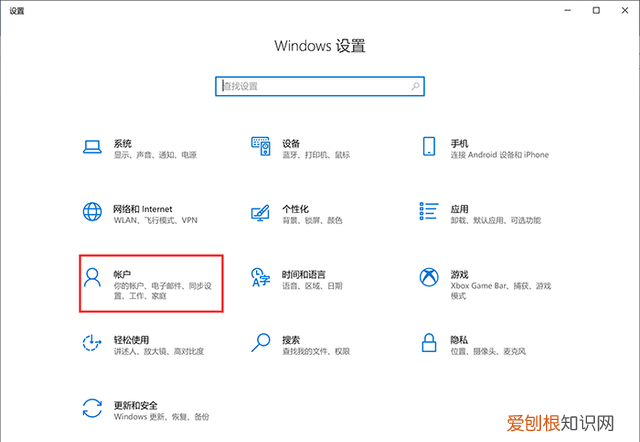
Task: Open the Update & Security sync icon
Action: (x=92, y=408)
